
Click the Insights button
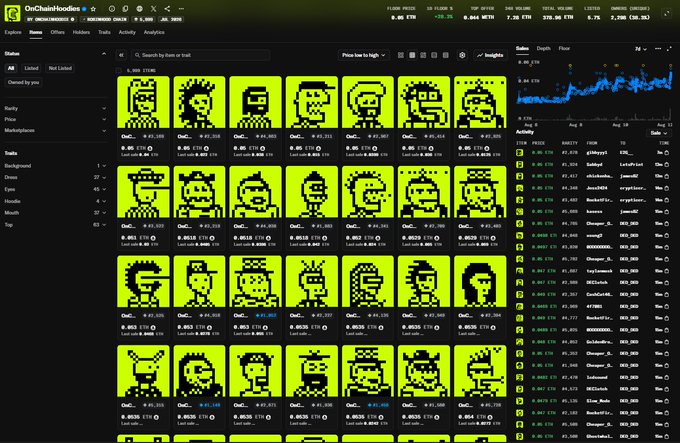coord(490,55)
